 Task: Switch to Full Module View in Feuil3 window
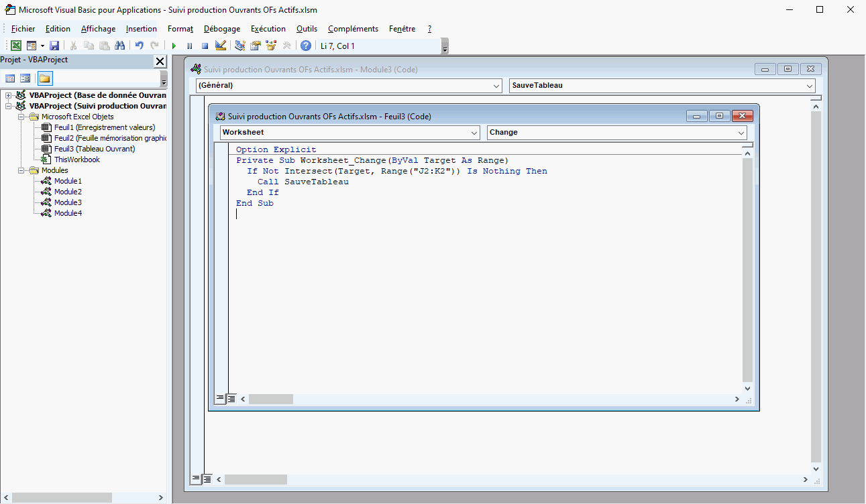(231, 398)
